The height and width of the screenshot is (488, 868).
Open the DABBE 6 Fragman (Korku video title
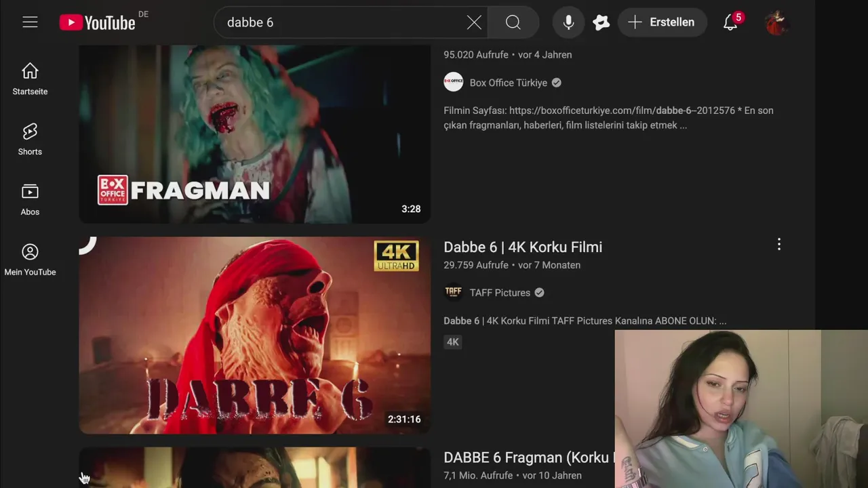(529, 457)
